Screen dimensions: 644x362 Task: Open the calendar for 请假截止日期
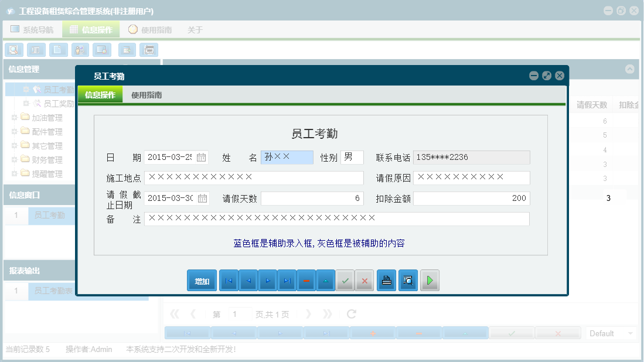(x=200, y=198)
